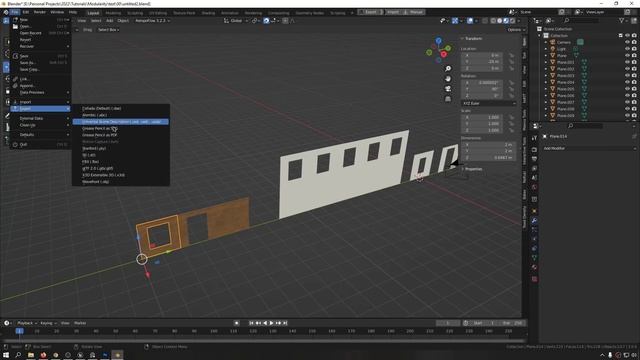
Task: Expand the Plane.003 tree row
Action: [x=546, y=76]
